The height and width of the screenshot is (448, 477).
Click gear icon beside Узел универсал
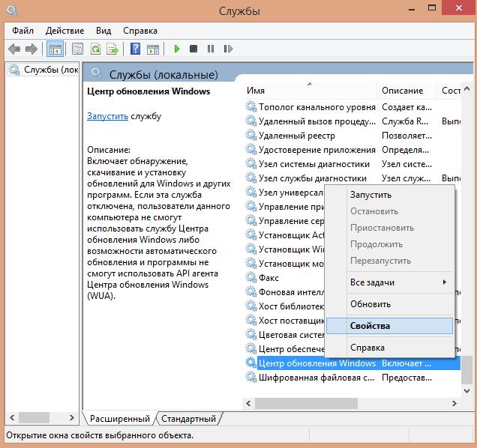click(251, 192)
